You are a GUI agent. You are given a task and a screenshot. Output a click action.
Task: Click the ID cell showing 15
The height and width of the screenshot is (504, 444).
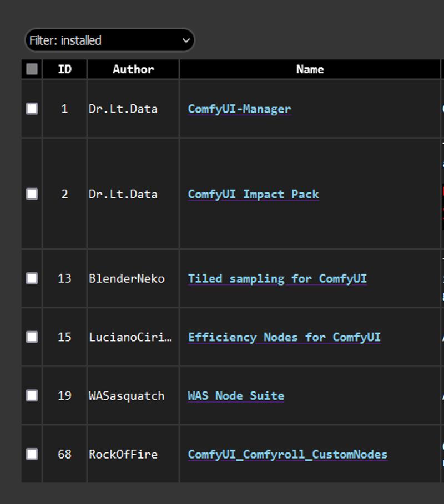[x=65, y=337]
